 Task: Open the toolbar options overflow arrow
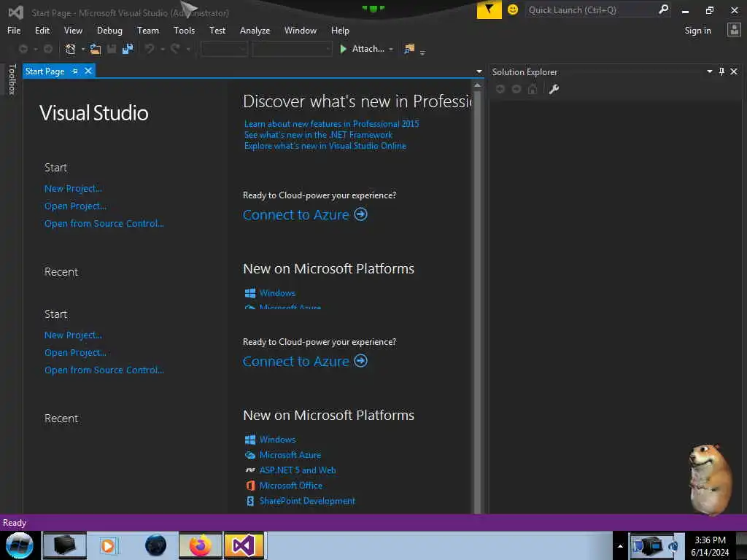[422, 52]
